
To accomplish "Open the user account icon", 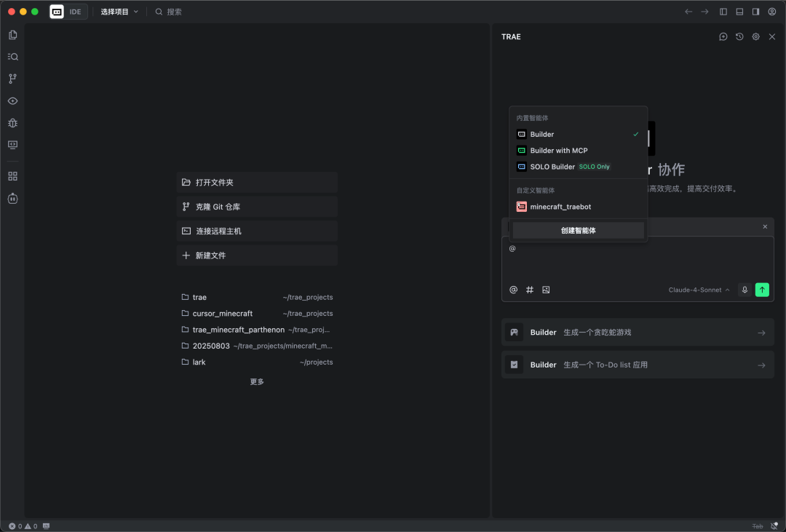I will point(772,12).
